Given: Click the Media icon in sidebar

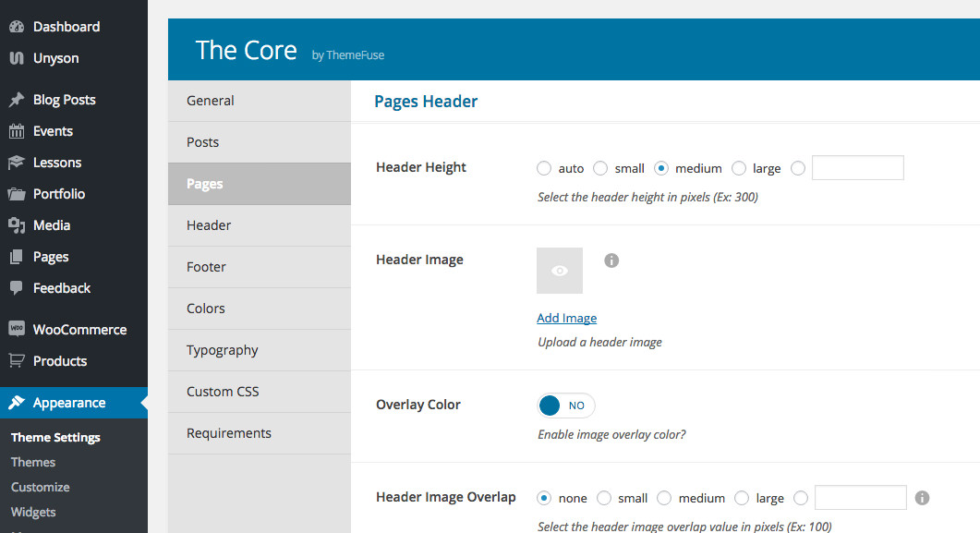Looking at the screenshot, I should point(17,225).
